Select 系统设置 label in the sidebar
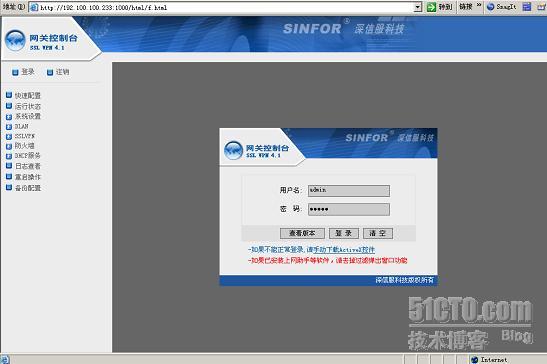This screenshot has width=547, height=364. 28,116
